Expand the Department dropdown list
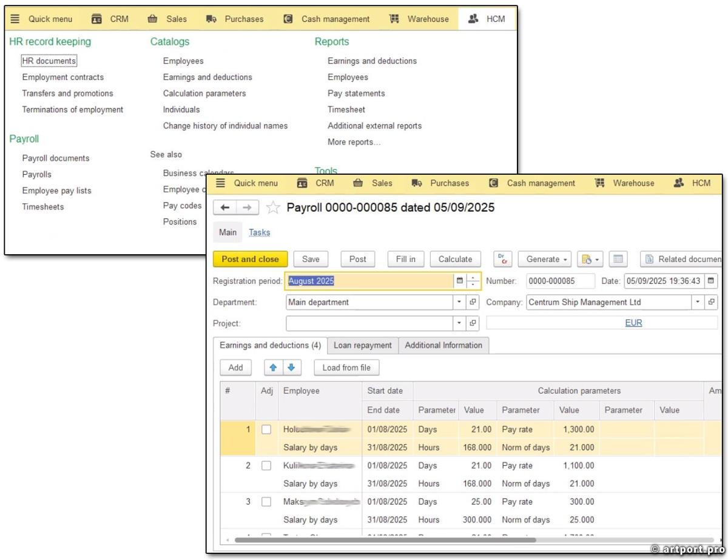The width and height of the screenshot is (728, 560). [x=459, y=302]
